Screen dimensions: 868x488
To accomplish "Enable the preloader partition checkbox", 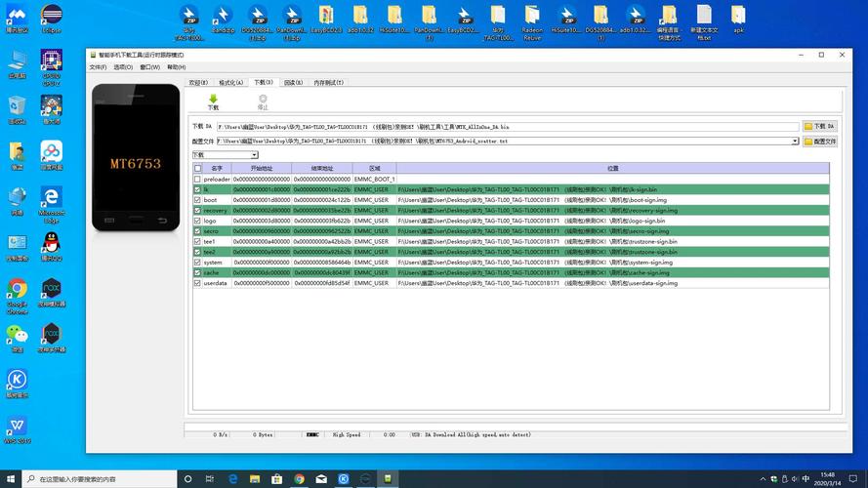I will pos(197,180).
